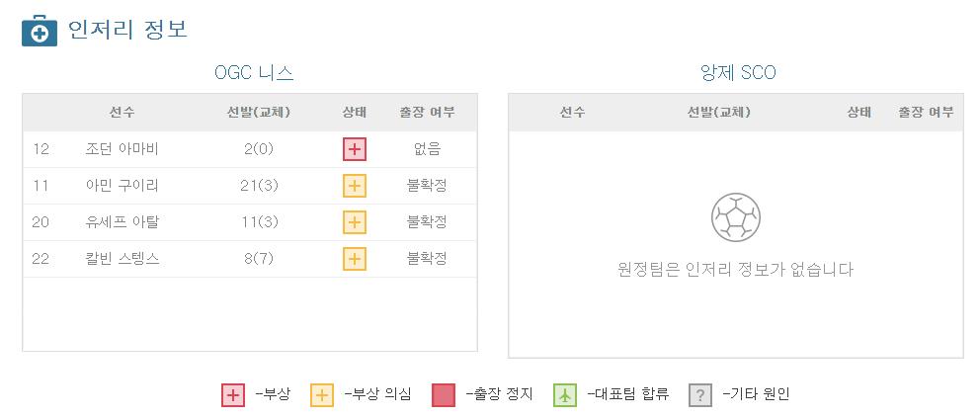Click yellow injury icon for 유세프 아탈
The width and height of the screenshot is (980, 418).
(x=355, y=221)
